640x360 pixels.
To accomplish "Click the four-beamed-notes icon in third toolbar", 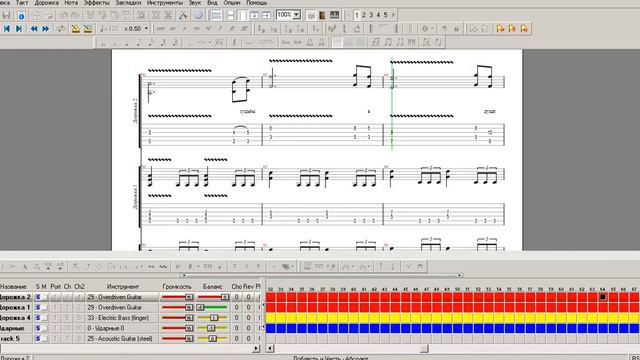I will coord(411,42).
